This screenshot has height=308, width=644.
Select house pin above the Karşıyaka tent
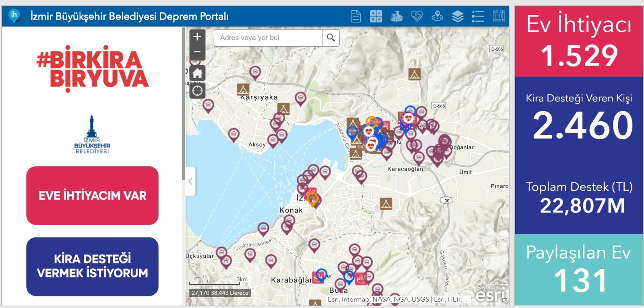coord(255,73)
